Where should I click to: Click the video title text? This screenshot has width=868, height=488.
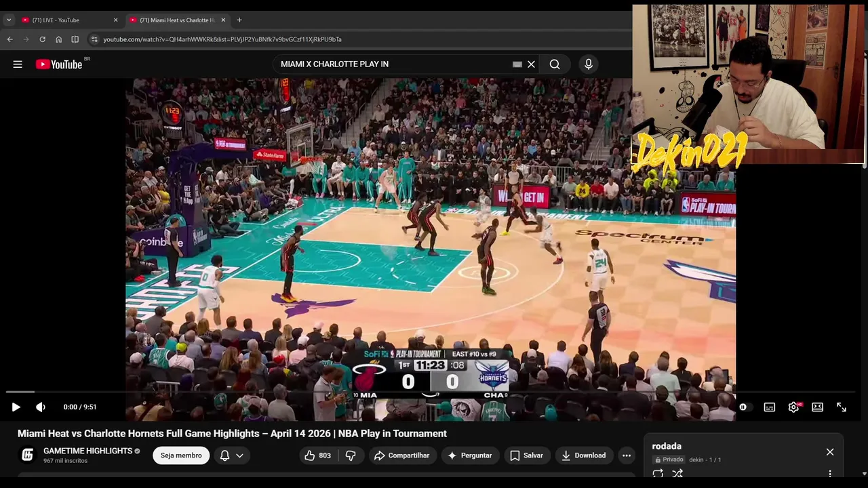pos(232,434)
